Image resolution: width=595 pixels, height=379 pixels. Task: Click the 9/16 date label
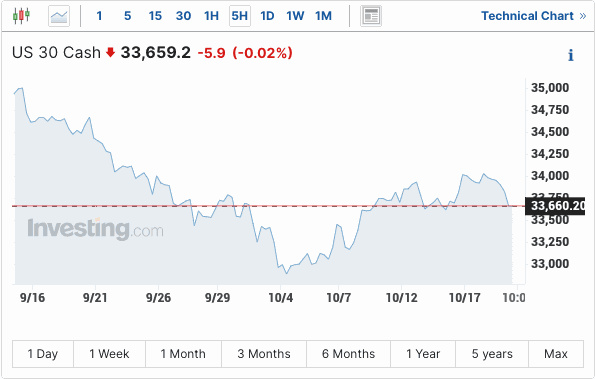coord(32,298)
